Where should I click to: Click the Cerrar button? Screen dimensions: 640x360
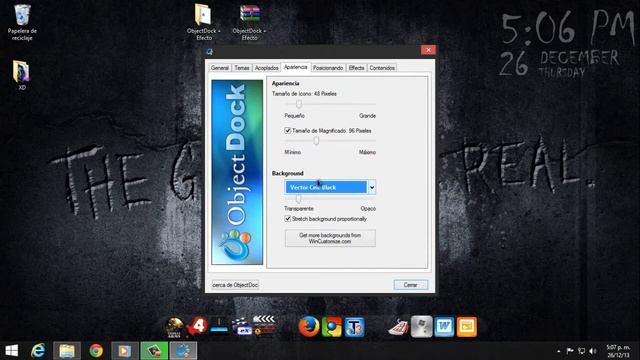[x=411, y=285]
